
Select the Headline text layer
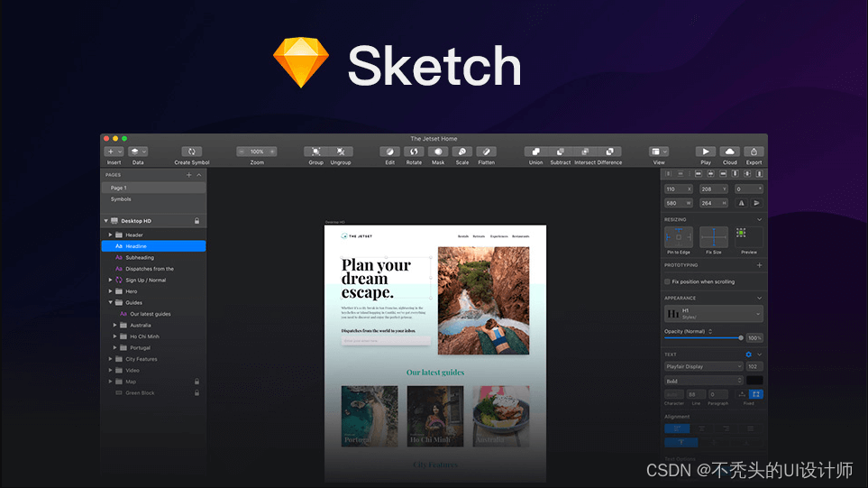[x=153, y=246]
